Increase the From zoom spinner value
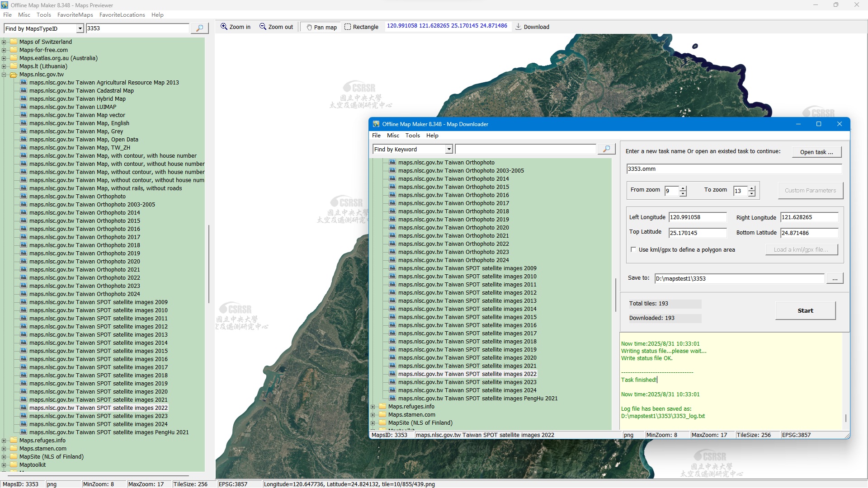The image size is (868, 488). tap(683, 188)
